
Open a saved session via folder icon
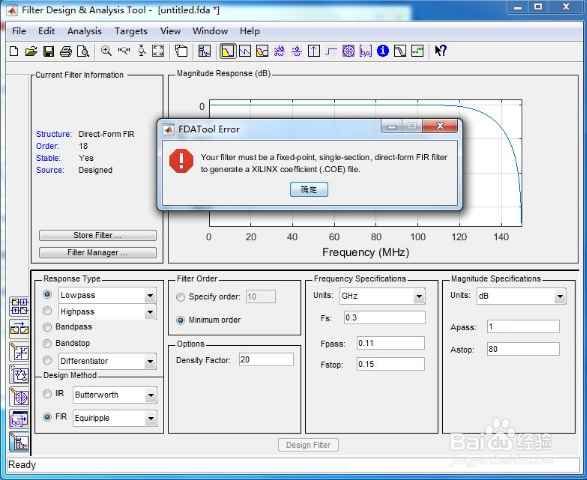[x=31, y=51]
